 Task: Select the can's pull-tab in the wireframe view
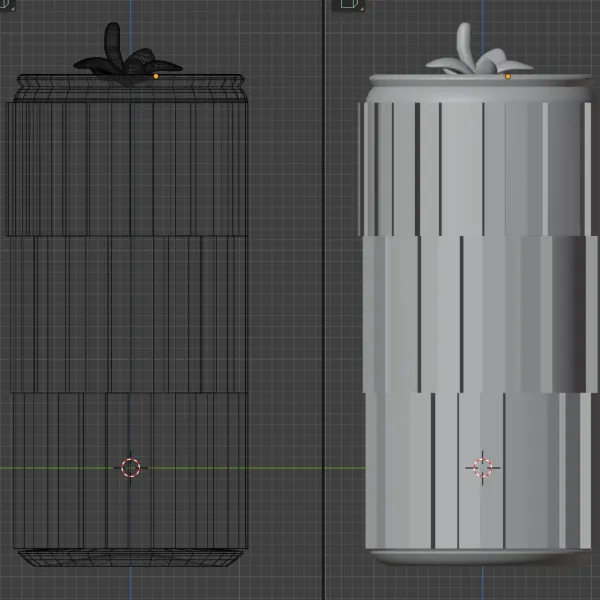(x=127, y=54)
